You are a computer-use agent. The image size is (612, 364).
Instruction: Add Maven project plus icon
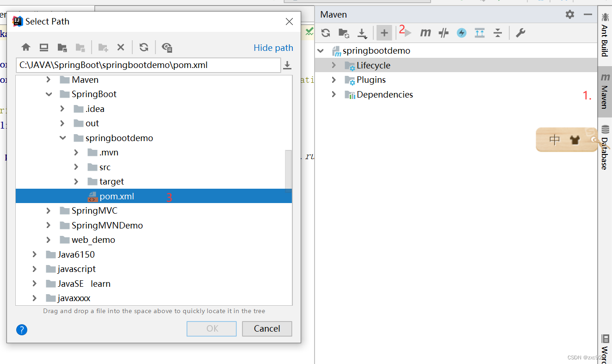[384, 33]
